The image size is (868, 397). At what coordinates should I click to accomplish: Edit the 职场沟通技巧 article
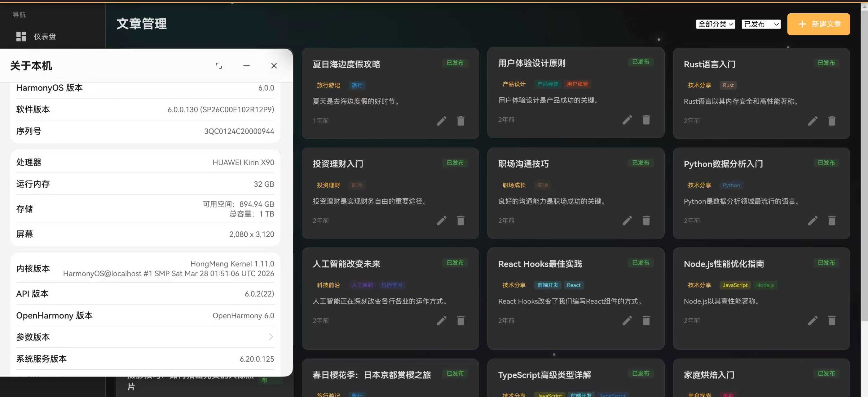point(627,221)
